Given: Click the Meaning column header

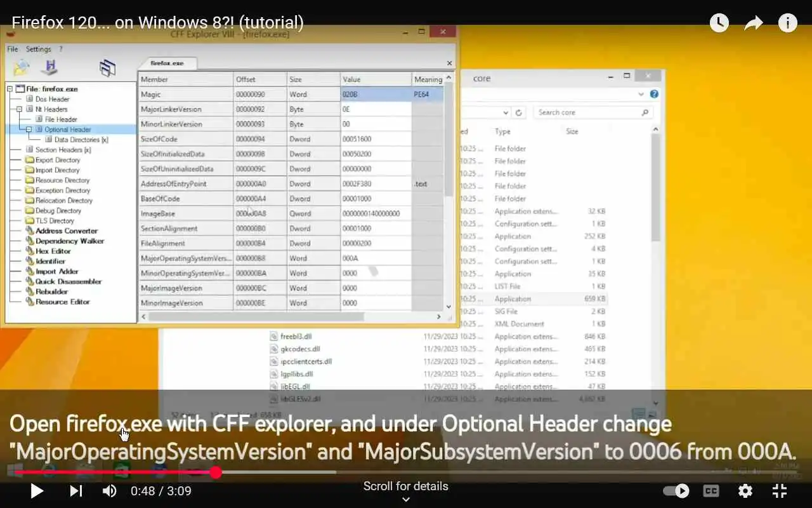Looking at the screenshot, I should coord(428,79).
